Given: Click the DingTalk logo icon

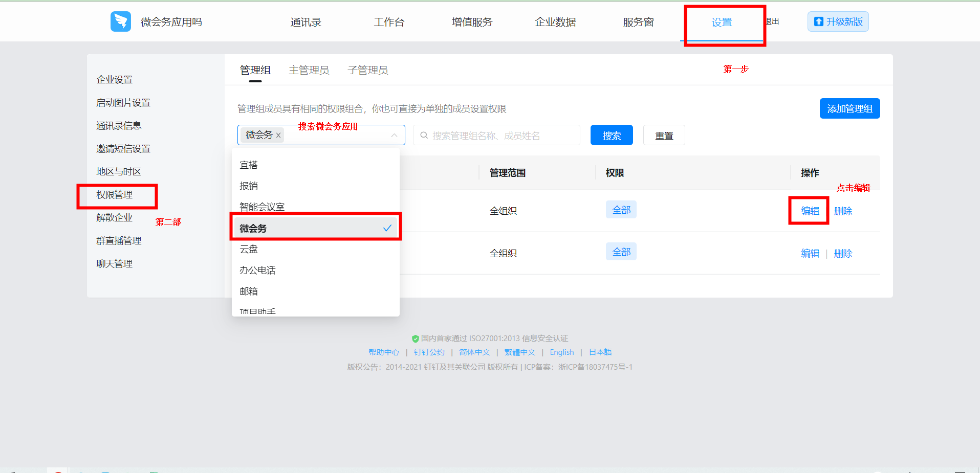Looking at the screenshot, I should point(121,21).
